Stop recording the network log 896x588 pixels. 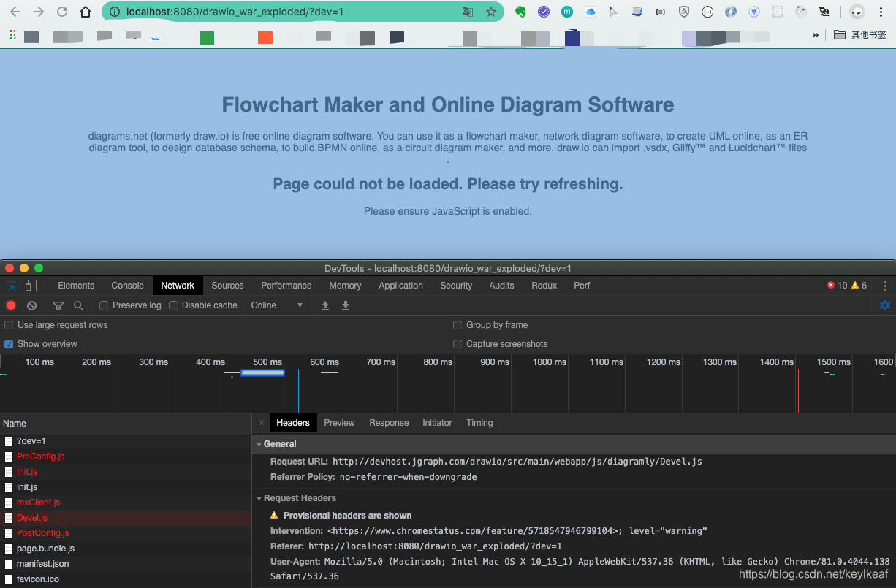tap(11, 305)
